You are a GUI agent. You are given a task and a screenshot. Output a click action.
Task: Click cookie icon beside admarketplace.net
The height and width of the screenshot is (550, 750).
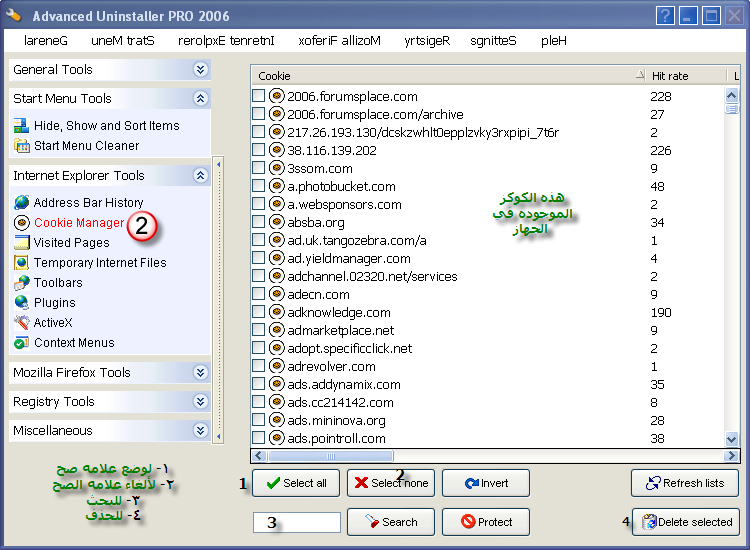click(276, 330)
